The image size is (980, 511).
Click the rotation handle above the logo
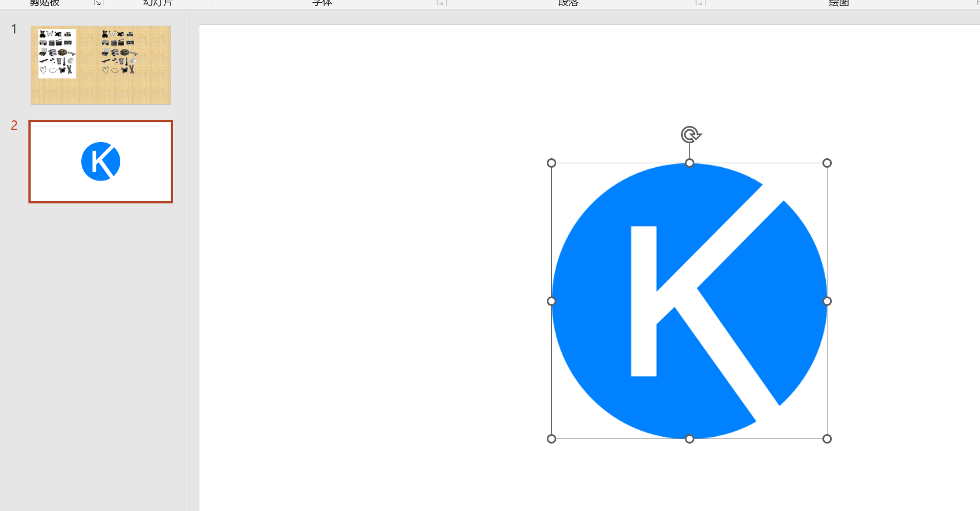point(690,135)
